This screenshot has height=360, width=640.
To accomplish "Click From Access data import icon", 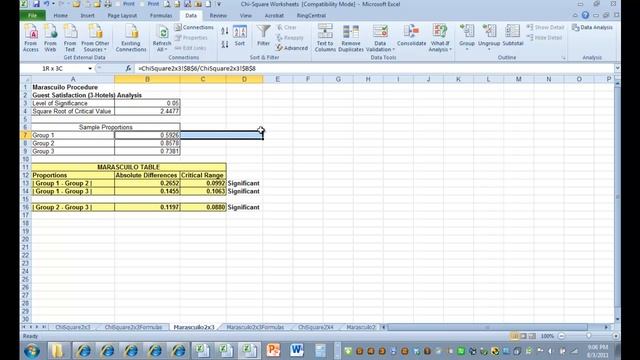I will [x=31, y=38].
